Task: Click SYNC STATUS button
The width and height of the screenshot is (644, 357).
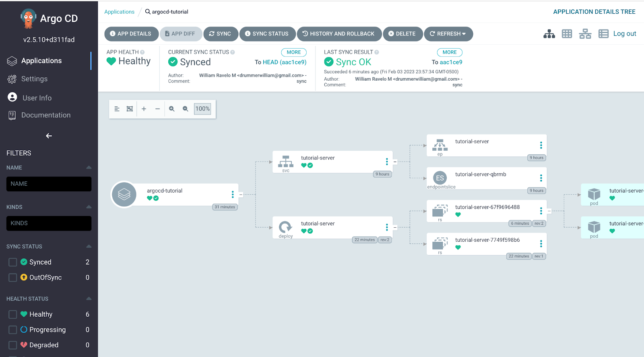Action: pos(267,34)
